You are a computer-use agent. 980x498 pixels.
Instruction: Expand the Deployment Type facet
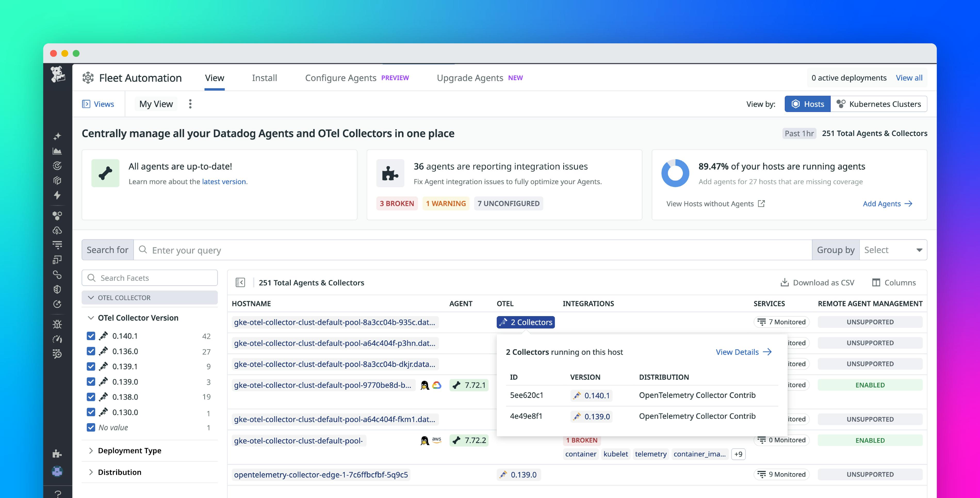point(91,451)
